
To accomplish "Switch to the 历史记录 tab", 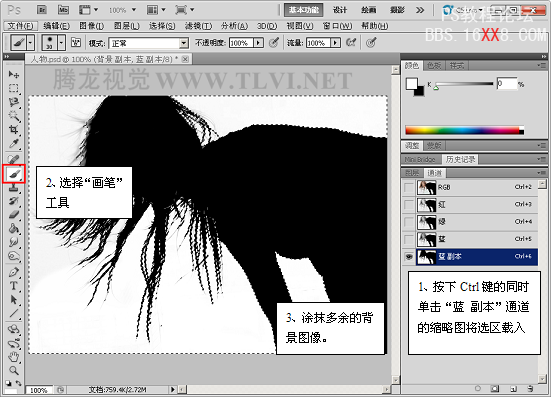I will pos(460,160).
